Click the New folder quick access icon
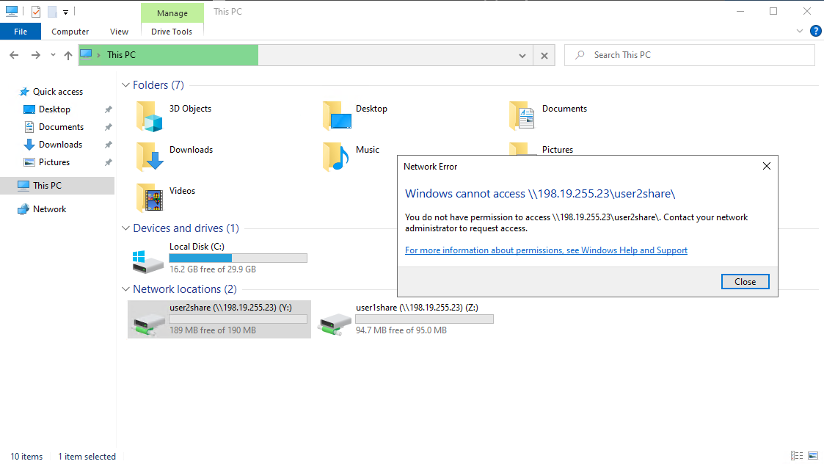Image resolution: width=824 pixels, height=464 pixels. tap(52, 11)
